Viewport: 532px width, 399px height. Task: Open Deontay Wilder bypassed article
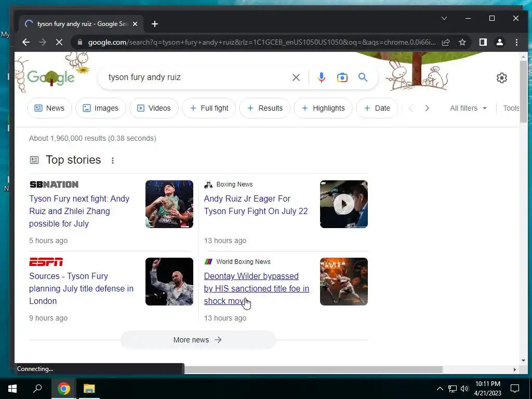click(x=256, y=288)
